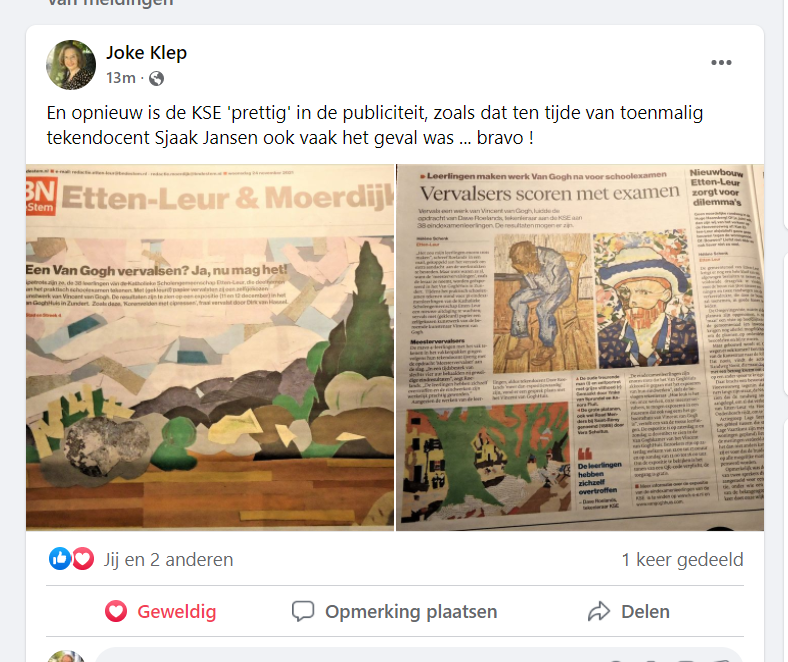Click the blue thumbs-up reaction icon
The image size is (788, 662).
tap(60, 558)
